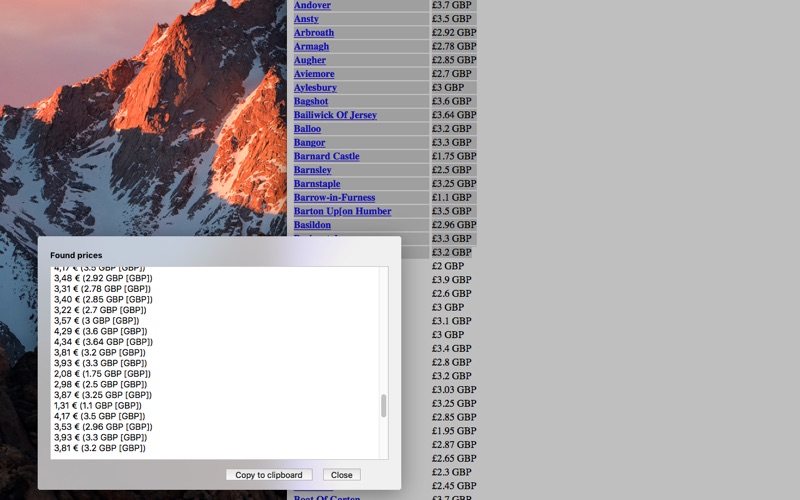Viewport: 800px width, 500px height.
Task: Select the row 1,31 € (1.1 GBP [GBP])
Action: (x=97, y=406)
